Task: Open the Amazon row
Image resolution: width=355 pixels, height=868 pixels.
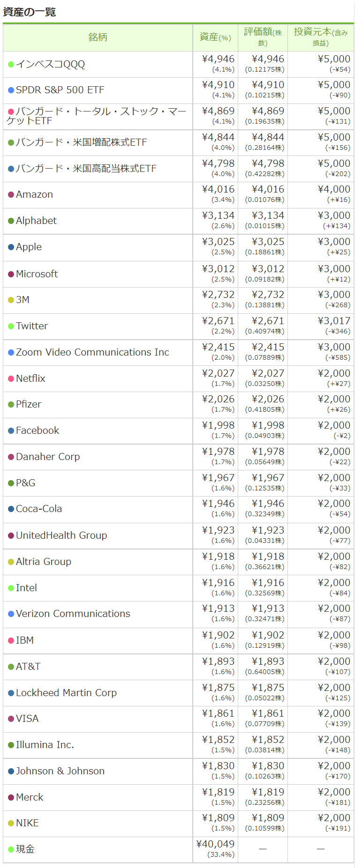Action: [178, 195]
